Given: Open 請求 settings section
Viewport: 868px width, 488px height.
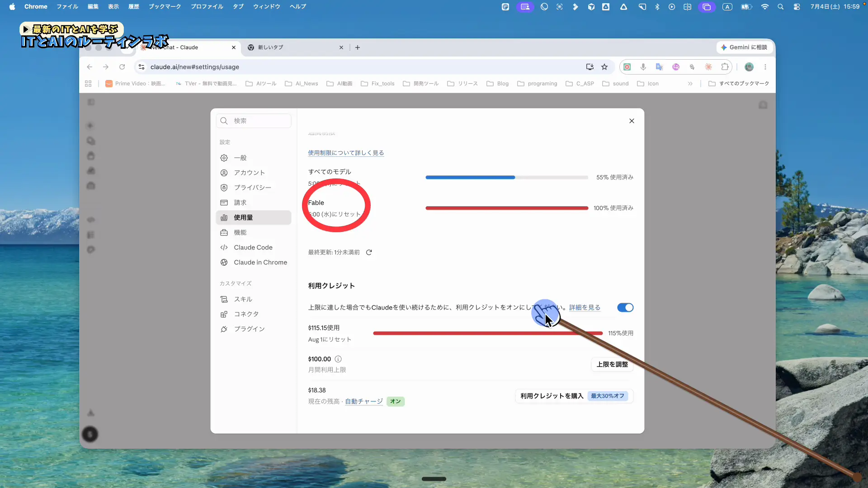Looking at the screenshot, I should 254,202.
